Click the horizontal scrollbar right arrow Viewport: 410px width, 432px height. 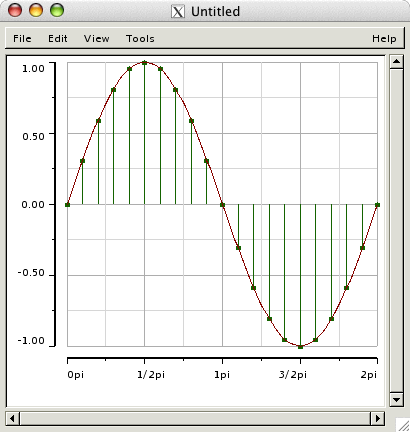click(x=378, y=418)
